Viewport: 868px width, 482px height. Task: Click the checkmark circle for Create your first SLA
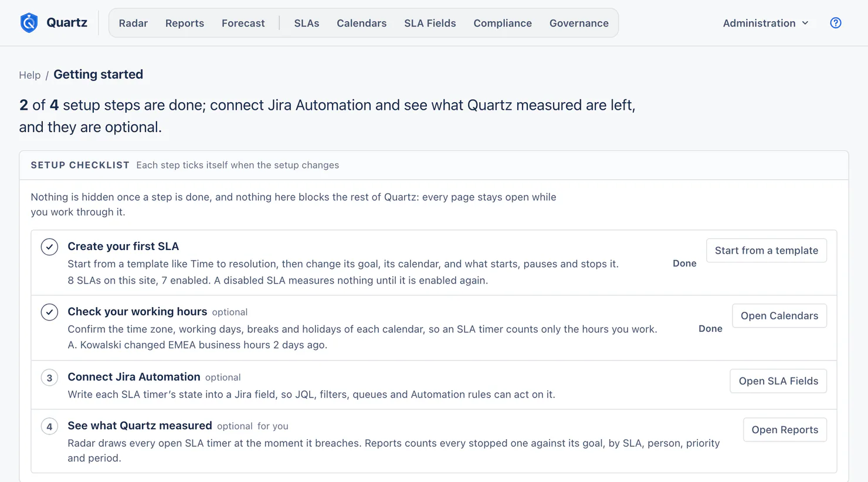coord(49,247)
